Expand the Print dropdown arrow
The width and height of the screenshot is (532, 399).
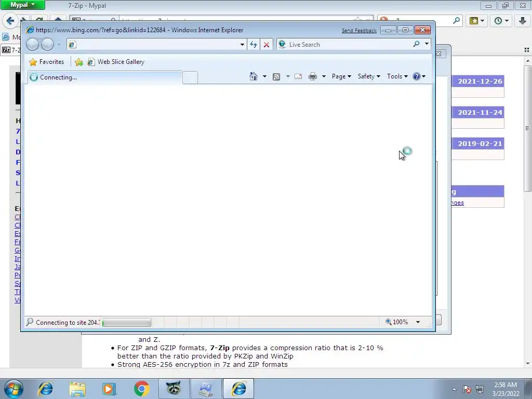324,76
